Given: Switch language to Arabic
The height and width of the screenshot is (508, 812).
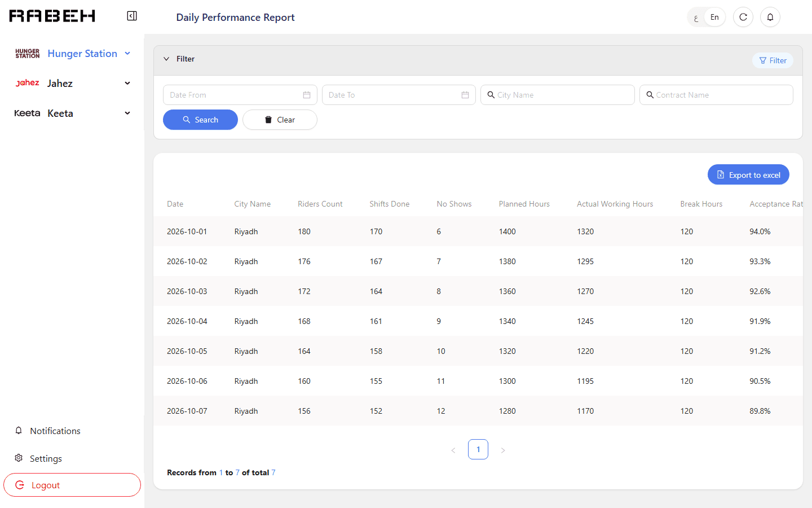Looking at the screenshot, I should [696, 17].
